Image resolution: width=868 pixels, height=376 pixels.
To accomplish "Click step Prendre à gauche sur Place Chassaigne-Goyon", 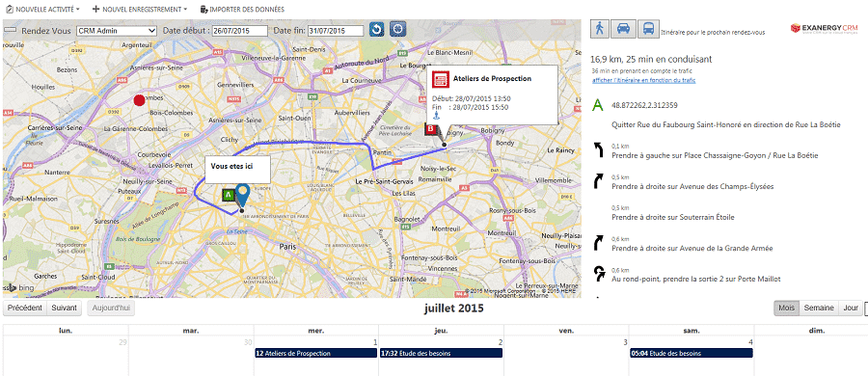I will pyautogui.click(x=715, y=155).
